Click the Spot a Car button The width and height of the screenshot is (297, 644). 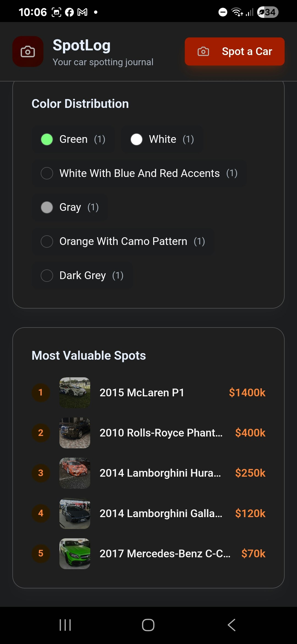[x=234, y=51]
